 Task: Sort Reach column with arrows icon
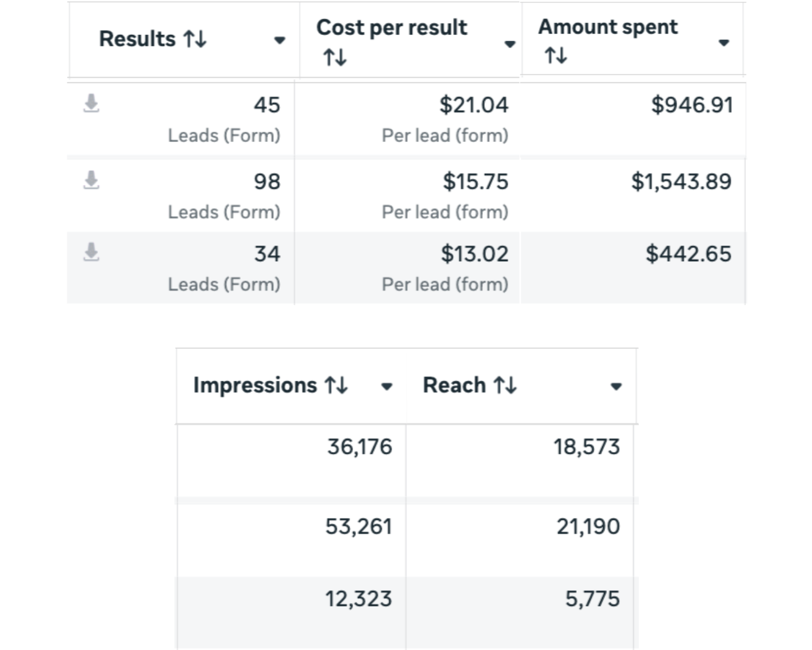(x=505, y=385)
